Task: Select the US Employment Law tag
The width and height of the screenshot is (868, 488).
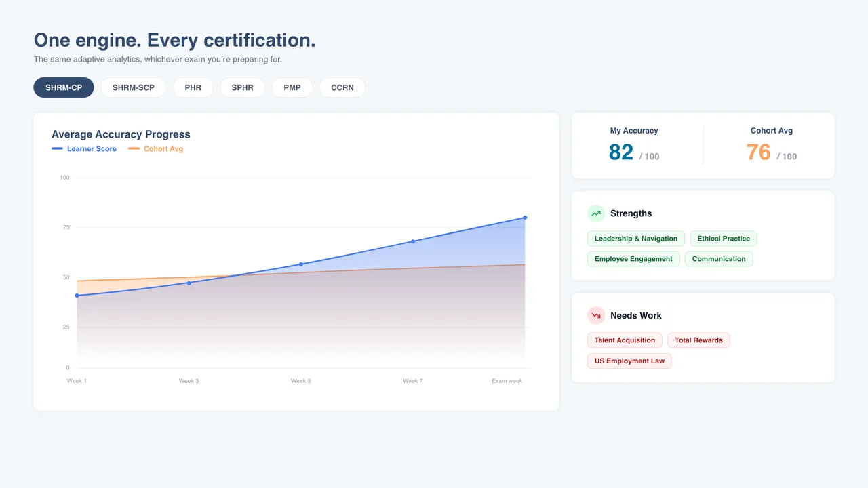Action: tap(629, 361)
